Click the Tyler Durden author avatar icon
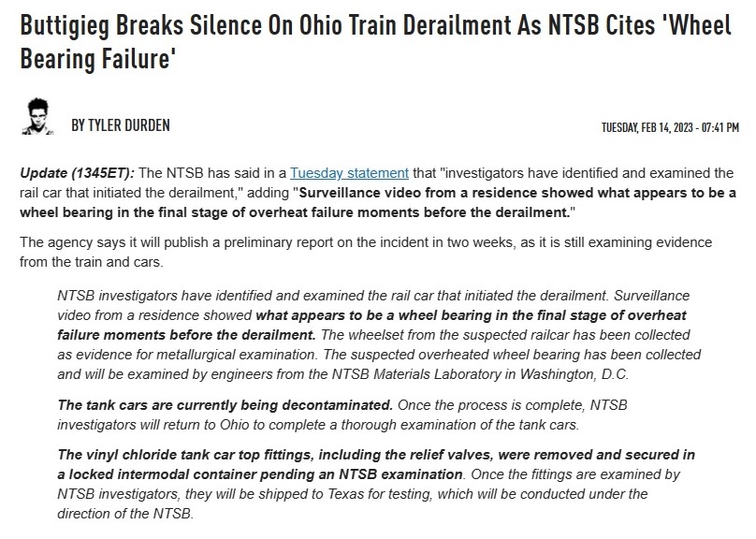The height and width of the screenshot is (539, 756). pyautogui.click(x=37, y=116)
